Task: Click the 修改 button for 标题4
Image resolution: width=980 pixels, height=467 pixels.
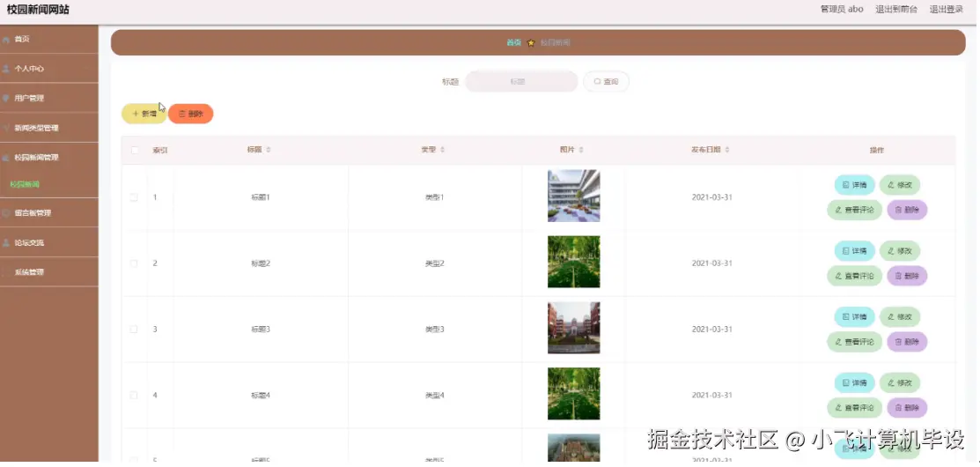Action: (x=899, y=382)
